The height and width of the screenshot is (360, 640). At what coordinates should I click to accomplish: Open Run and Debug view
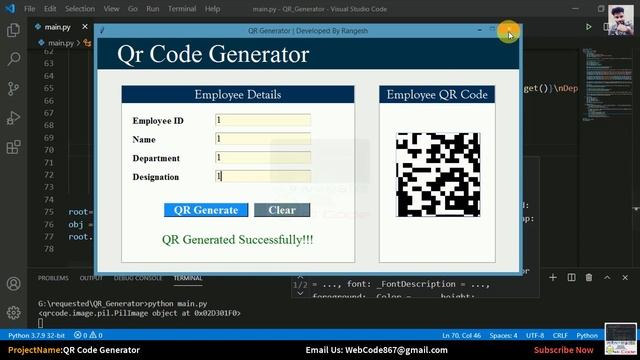coord(13,118)
